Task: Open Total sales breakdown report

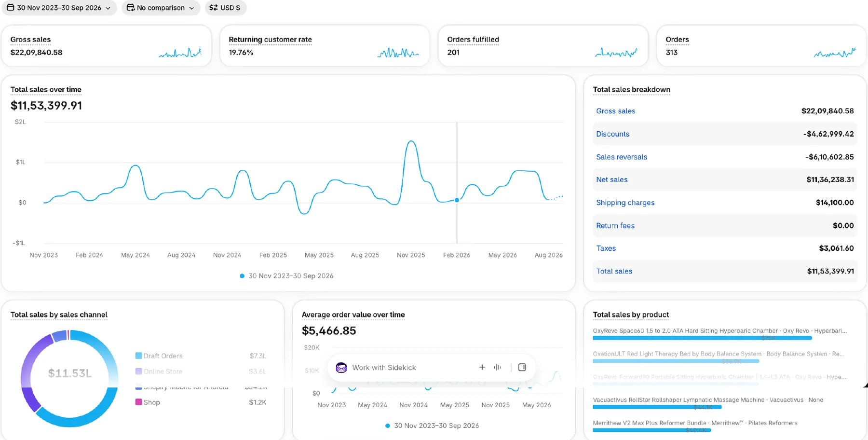Action: pos(631,89)
